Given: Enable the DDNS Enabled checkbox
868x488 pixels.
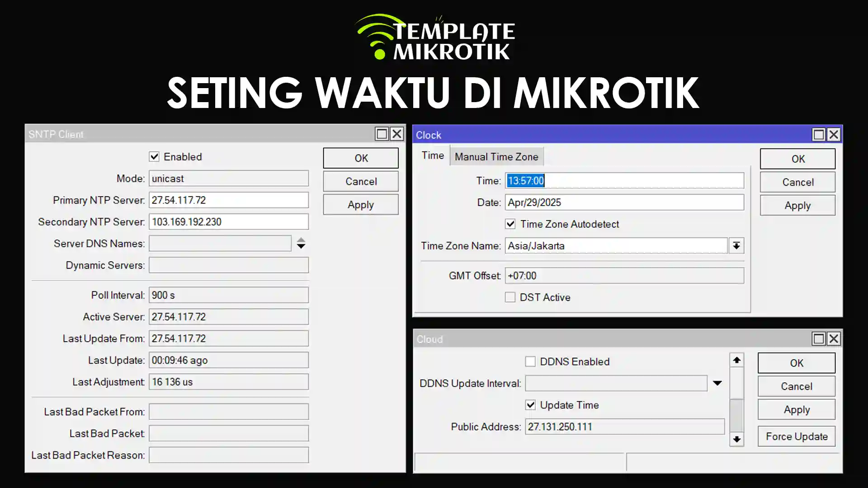Looking at the screenshot, I should [x=530, y=361].
